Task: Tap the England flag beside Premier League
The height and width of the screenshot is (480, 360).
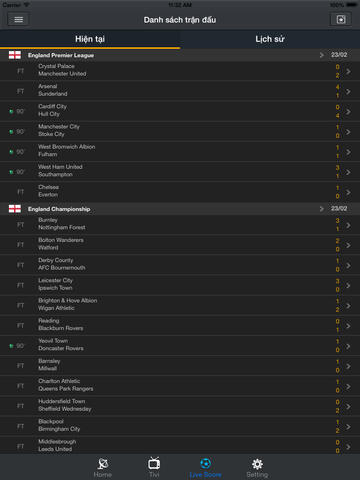Action: pyautogui.click(x=15, y=55)
